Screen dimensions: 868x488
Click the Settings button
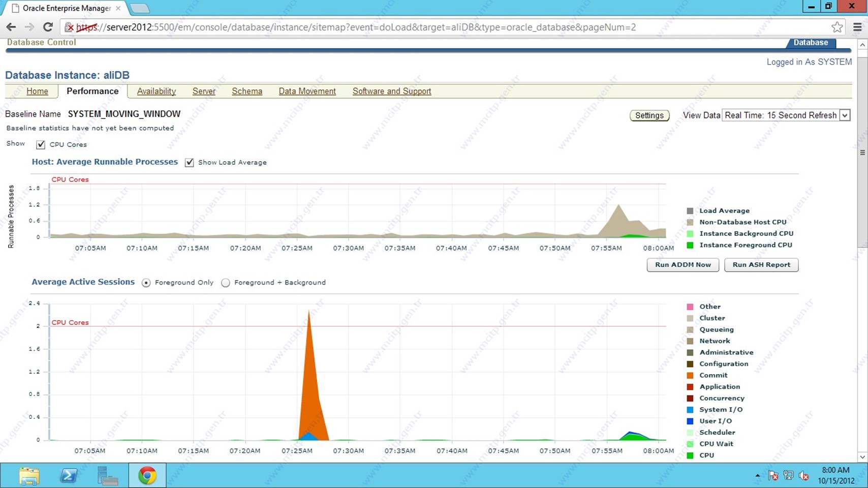pos(649,115)
